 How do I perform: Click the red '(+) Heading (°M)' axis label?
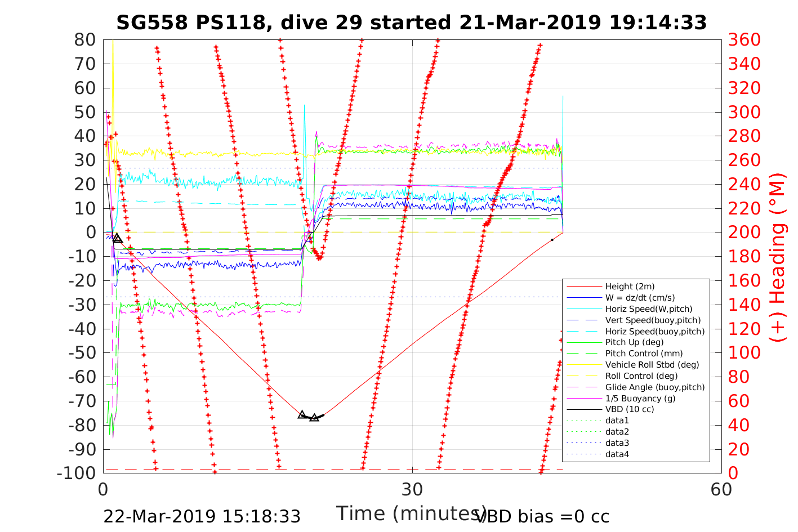pos(778,257)
